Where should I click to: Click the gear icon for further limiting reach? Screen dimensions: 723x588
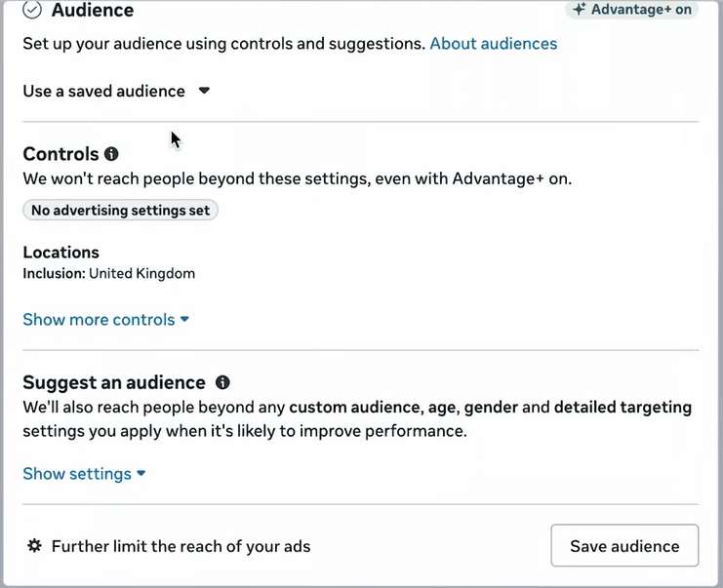(x=34, y=546)
